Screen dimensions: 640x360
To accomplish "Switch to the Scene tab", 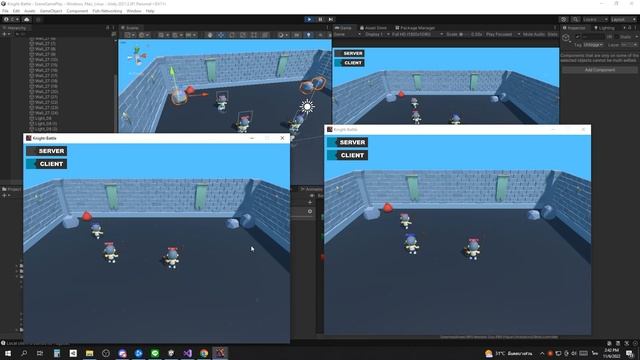I will [131, 28].
